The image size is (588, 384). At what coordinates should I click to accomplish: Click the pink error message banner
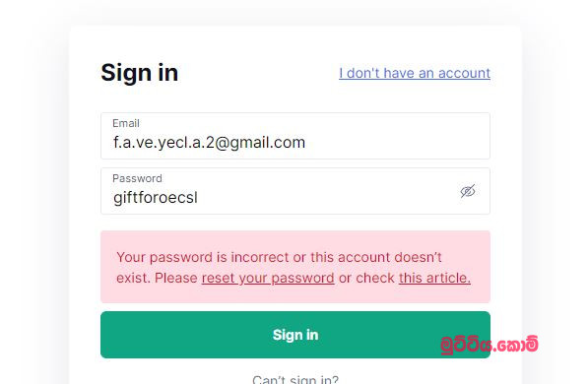(295, 267)
